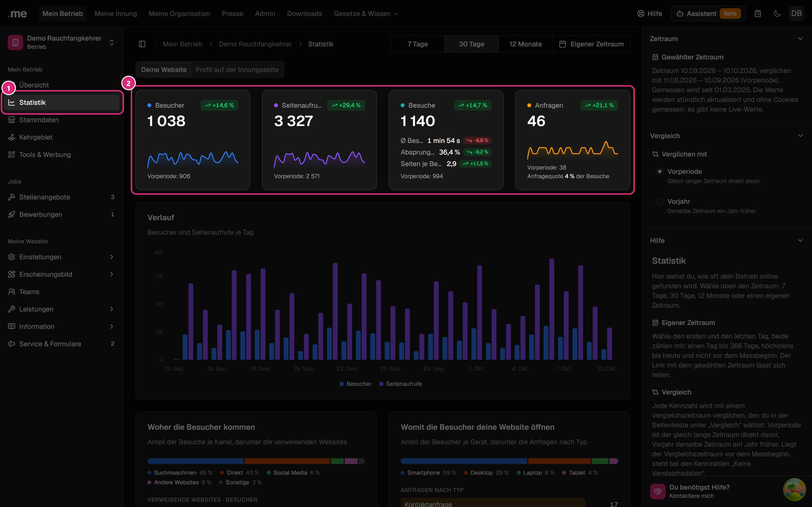
Task: Click the DB user avatar
Action: pyautogui.click(x=796, y=14)
